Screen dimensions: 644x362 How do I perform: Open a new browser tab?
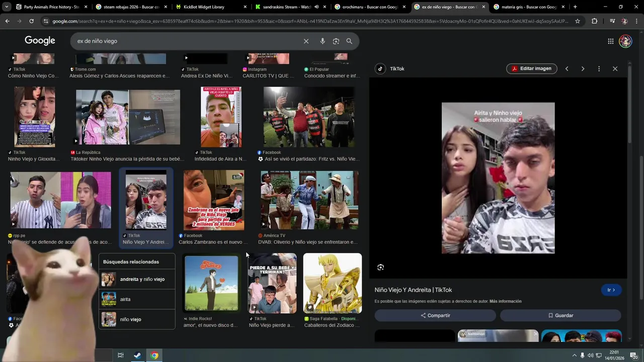(x=575, y=7)
